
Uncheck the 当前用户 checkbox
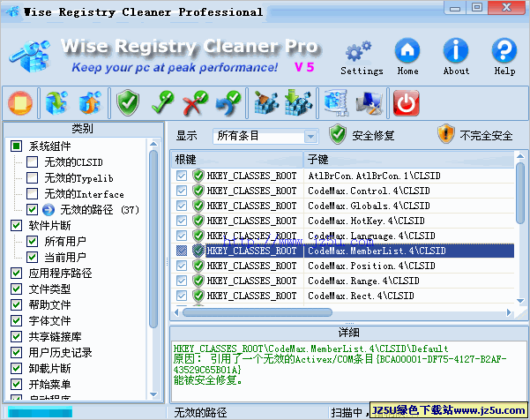pyautogui.click(x=32, y=258)
